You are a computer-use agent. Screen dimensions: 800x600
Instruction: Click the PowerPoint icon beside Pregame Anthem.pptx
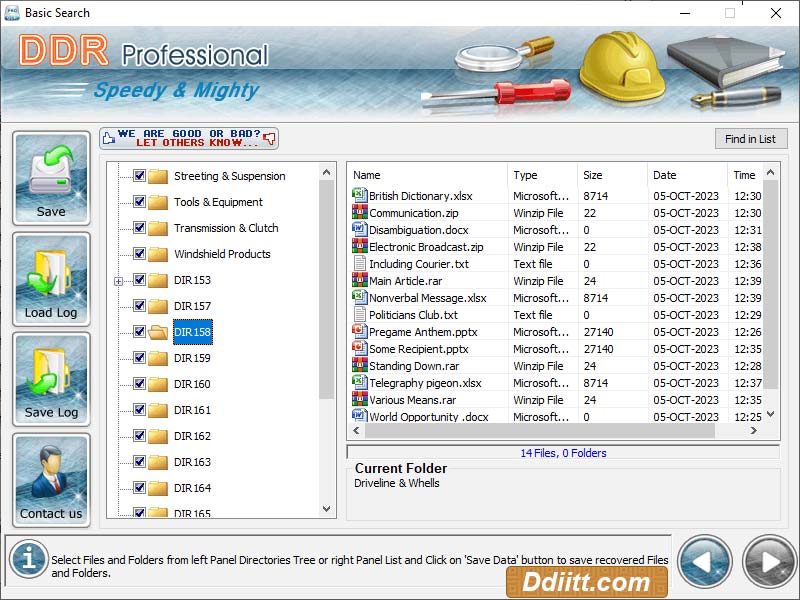click(x=362, y=332)
